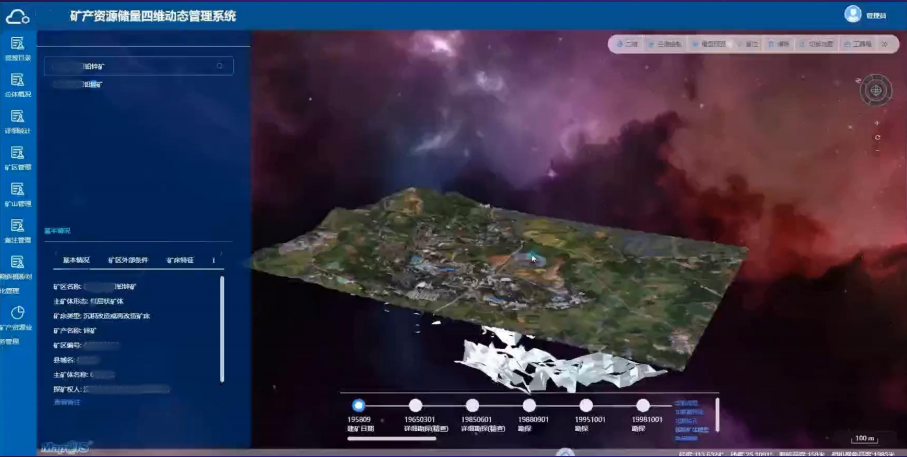Click the timeline horizontal scrollbar

click(x=392, y=438)
